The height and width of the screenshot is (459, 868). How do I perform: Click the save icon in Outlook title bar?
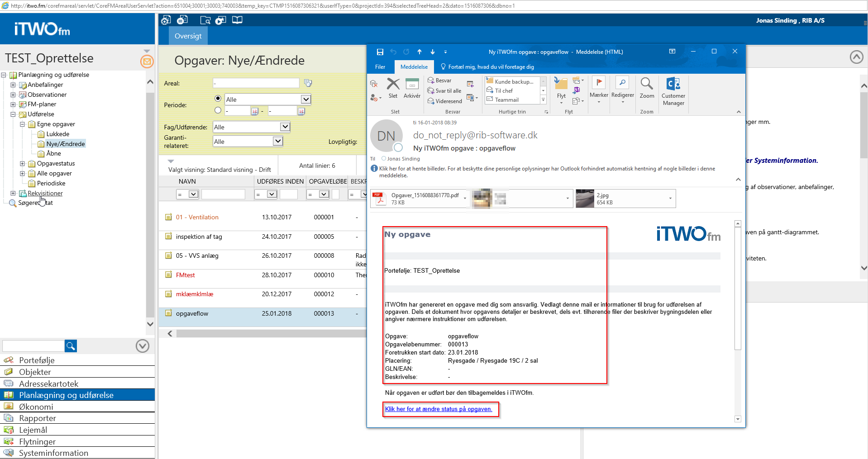click(x=380, y=52)
